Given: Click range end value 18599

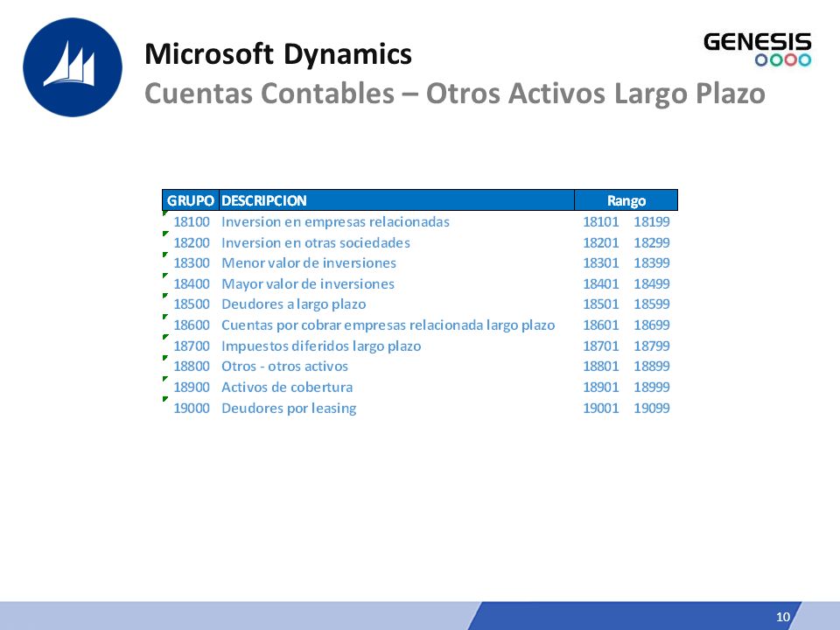Looking at the screenshot, I should coord(651,304).
